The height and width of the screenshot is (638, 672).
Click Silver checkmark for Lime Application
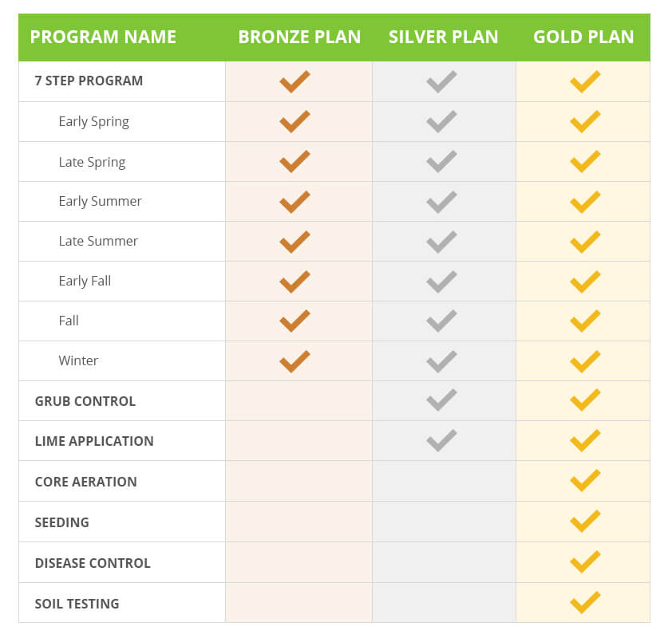(441, 440)
